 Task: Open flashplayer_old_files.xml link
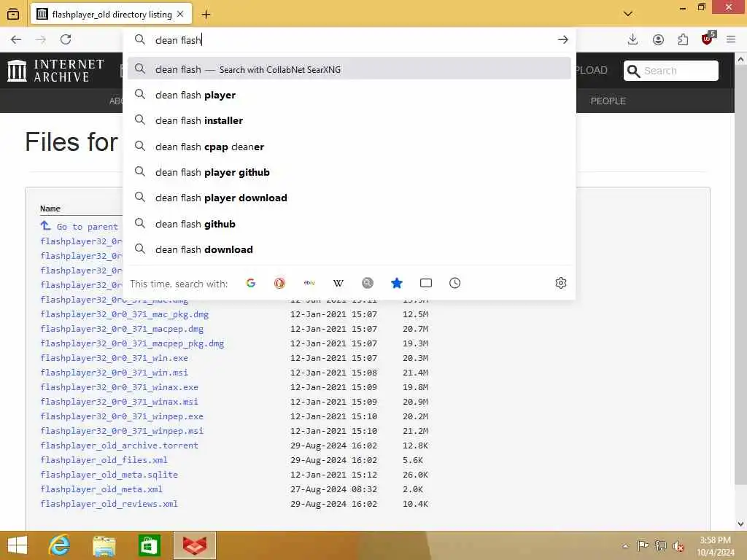[x=104, y=460]
